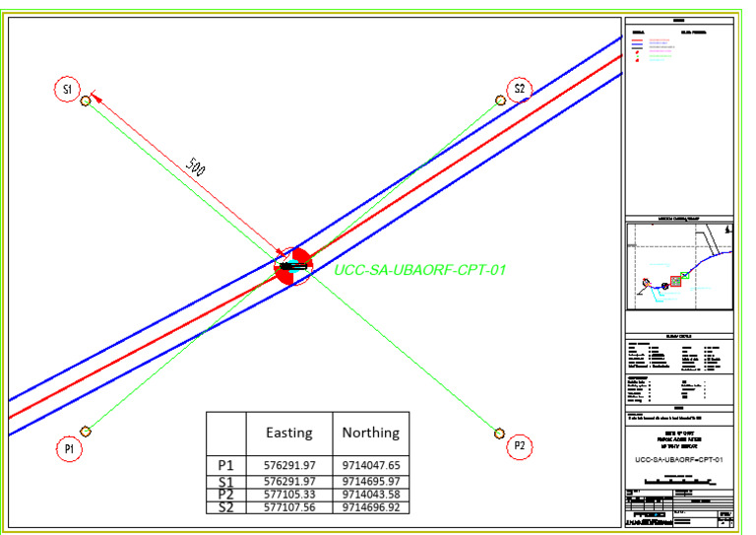This screenshot has width=756, height=535.
Task: Select the survey point marker beside S1
Action: pyautogui.click(x=86, y=100)
